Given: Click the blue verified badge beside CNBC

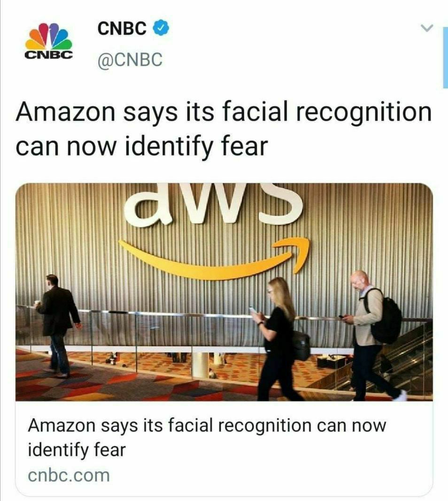Looking at the screenshot, I should (161, 28).
